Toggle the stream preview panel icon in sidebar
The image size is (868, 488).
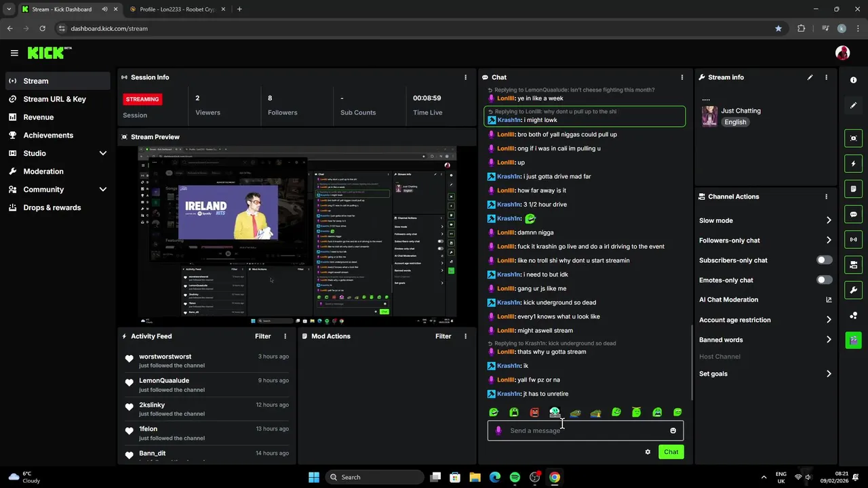853,138
